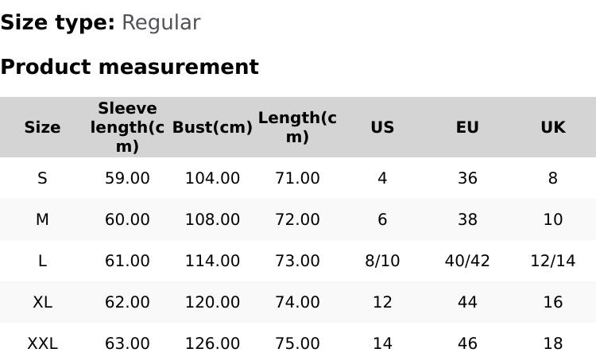Select the XXL size row label

(x=42, y=343)
